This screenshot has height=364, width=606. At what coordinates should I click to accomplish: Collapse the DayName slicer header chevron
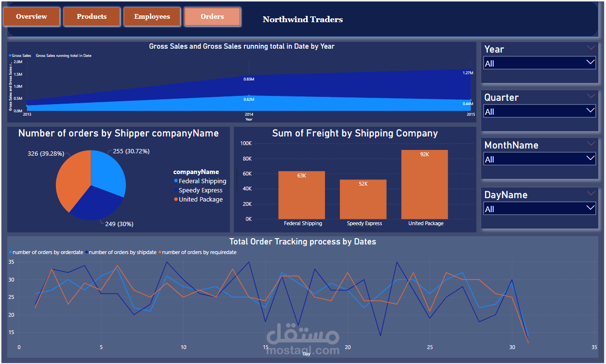[591, 193]
